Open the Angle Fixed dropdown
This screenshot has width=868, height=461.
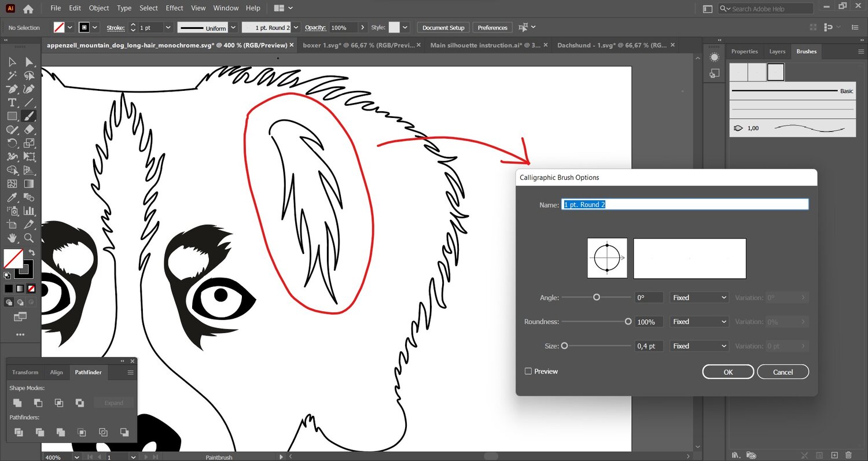point(698,297)
